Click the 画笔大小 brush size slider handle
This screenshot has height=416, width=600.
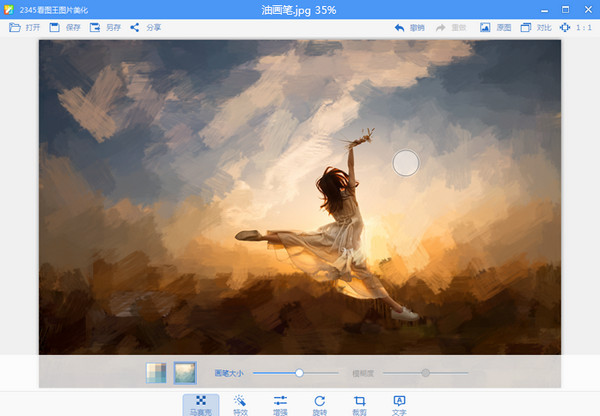[298, 373]
